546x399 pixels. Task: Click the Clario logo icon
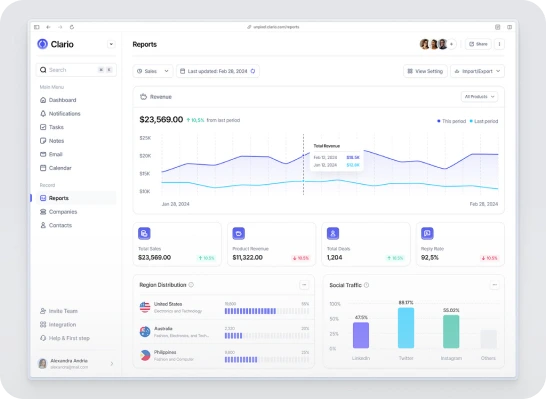[x=42, y=44]
